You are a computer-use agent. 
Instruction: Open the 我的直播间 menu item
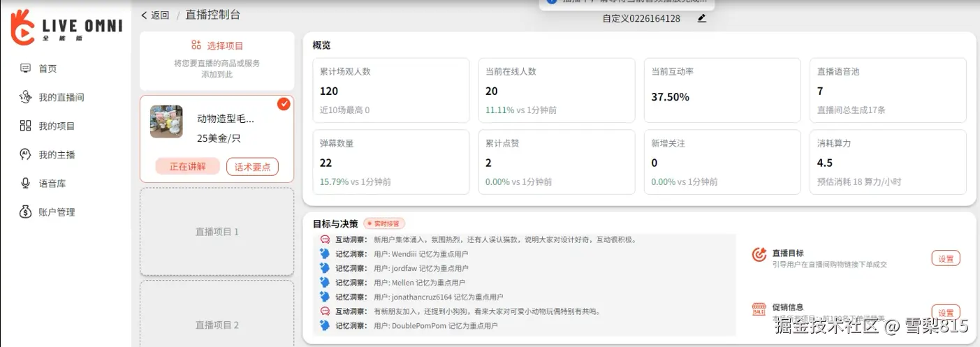click(61, 97)
